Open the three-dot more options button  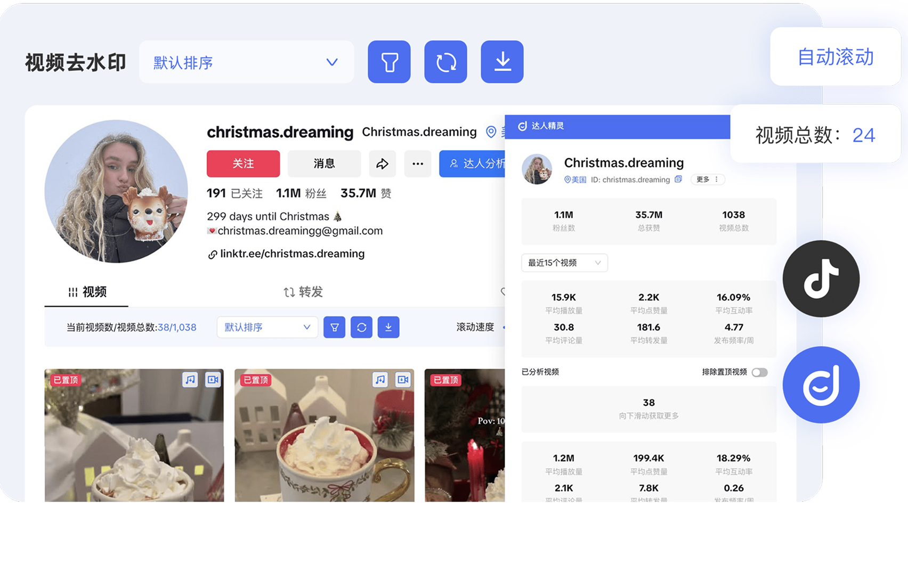coord(418,164)
